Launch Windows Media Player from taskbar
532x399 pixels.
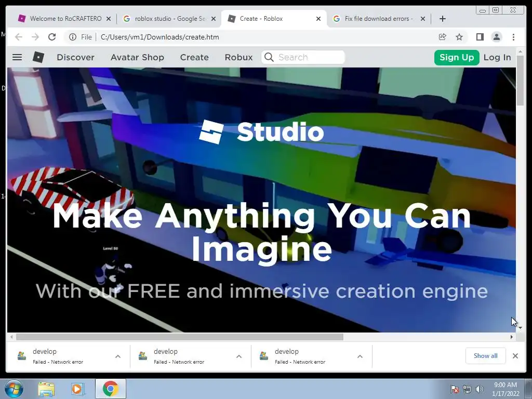point(77,389)
